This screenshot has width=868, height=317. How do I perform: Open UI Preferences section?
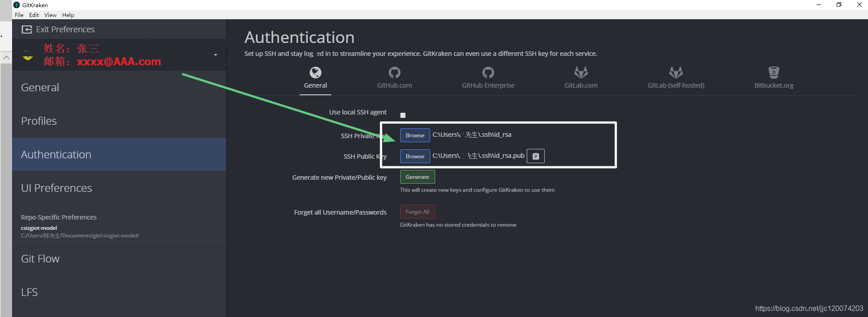tap(119, 188)
